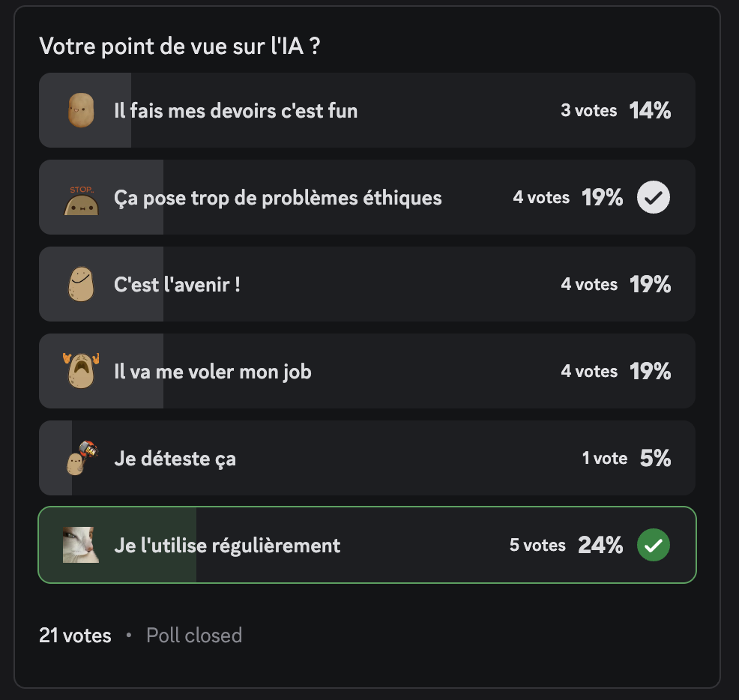The width and height of the screenshot is (739, 700).
Task: Toggle your vote for "Je l'utilise régulièrement"
Action: point(337,545)
